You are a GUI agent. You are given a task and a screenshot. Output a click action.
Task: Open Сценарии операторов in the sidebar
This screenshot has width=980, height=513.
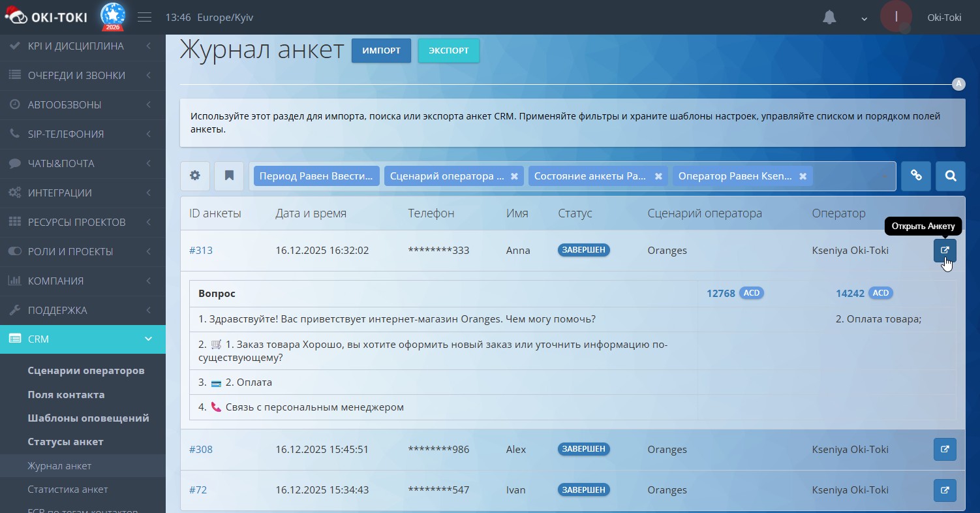85,370
